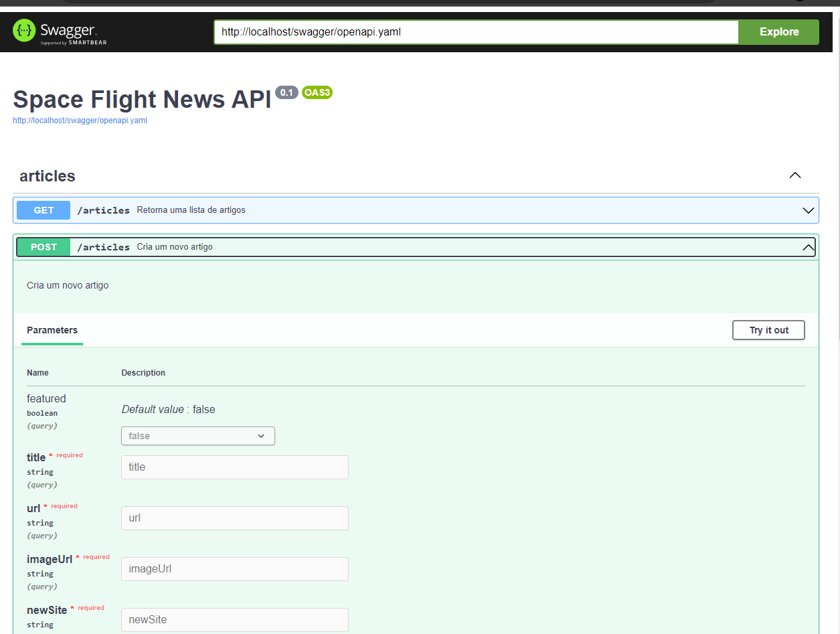The height and width of the screenshot is (634, 840).
Task: Click the GET method badge
Action: [44, 210]
